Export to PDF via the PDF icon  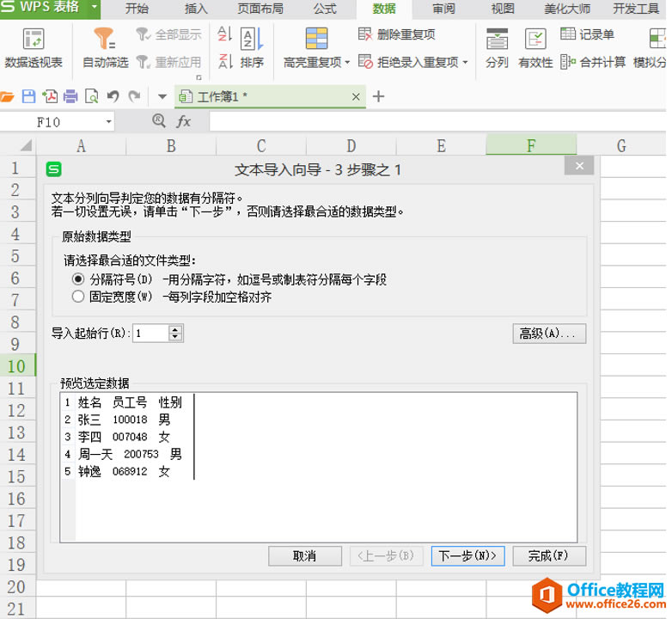[x=50, y=96]
